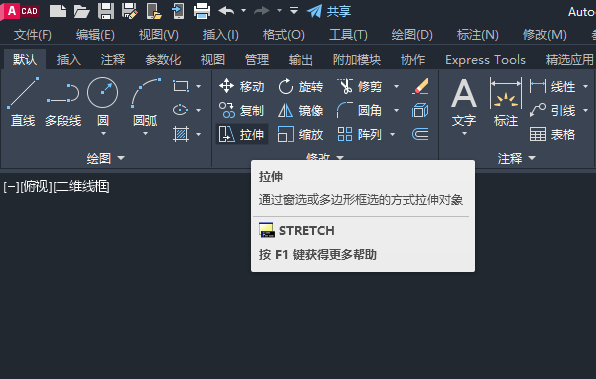Screen dimensions: 596x379
Task: Plot the drawing with the printer icon
Action: coord(202,11)
